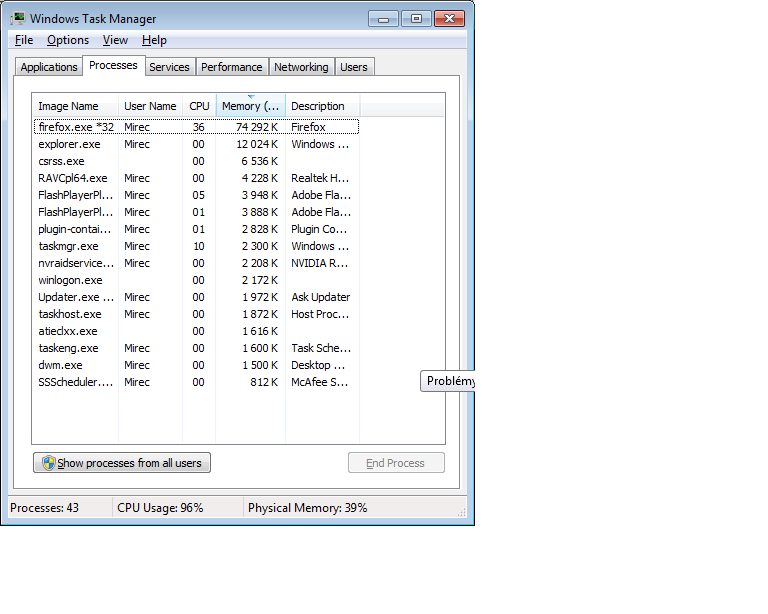Screen dimensions: 768x614
Task: Maximize the Task Manager window
Action: coord(416,19)
